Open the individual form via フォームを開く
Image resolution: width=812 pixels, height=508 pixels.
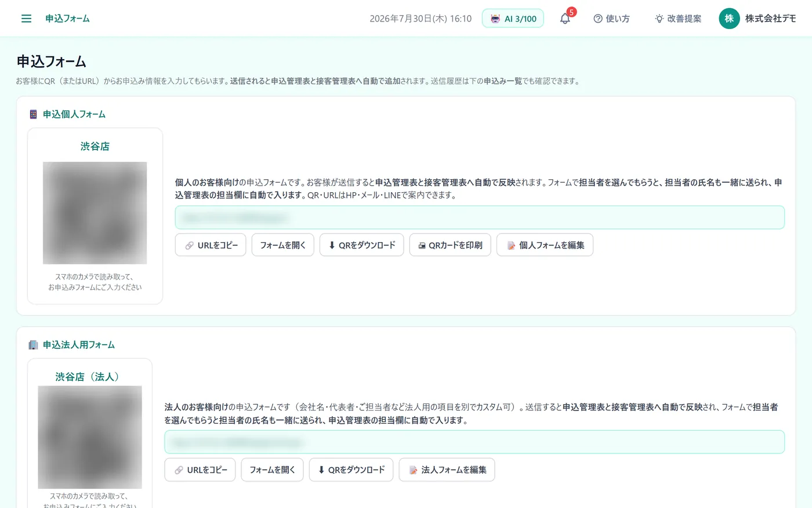click(x=283, y=245)
